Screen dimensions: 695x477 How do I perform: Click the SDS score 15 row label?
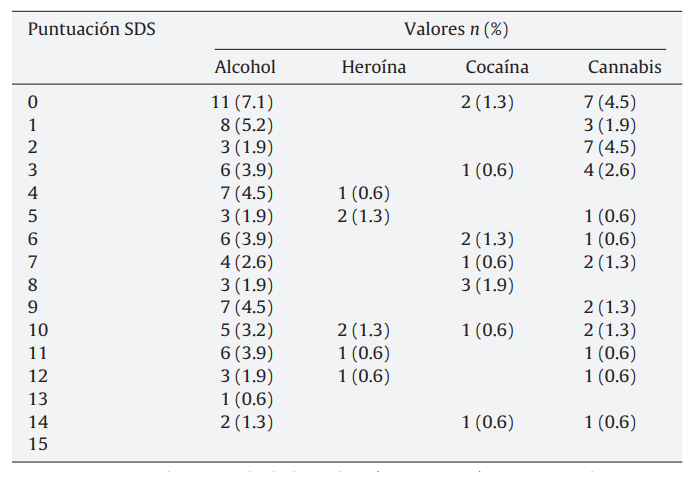coord(39,444)
